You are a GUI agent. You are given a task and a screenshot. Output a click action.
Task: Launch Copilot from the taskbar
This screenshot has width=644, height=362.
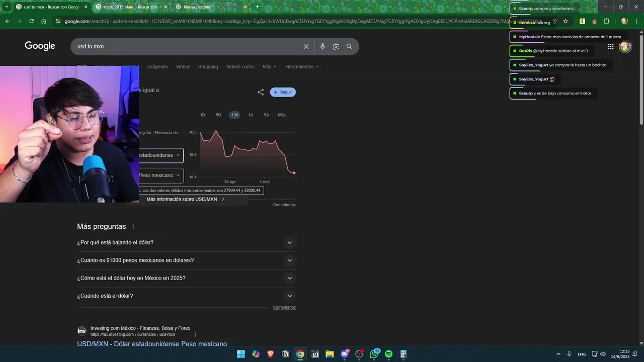pos(256,354)
